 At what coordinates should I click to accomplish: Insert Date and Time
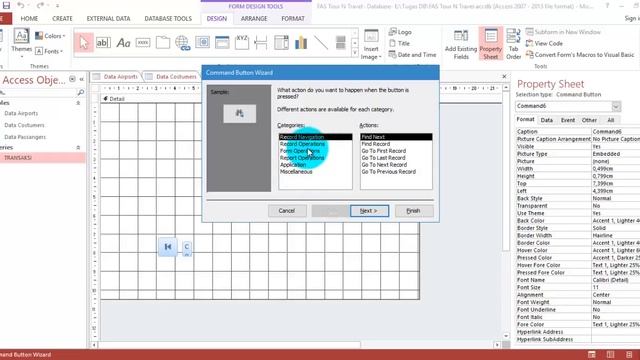point(412,54)
